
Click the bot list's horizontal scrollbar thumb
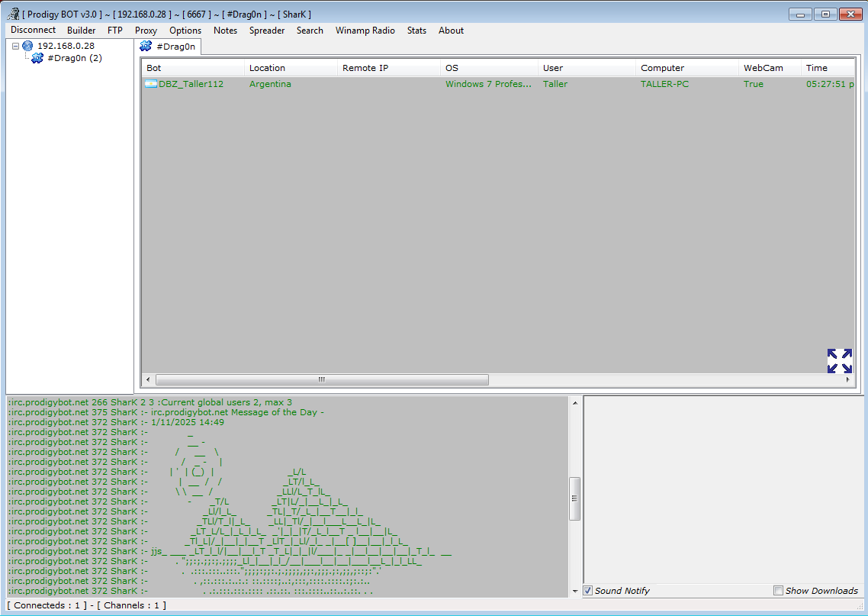click(322, 379)
